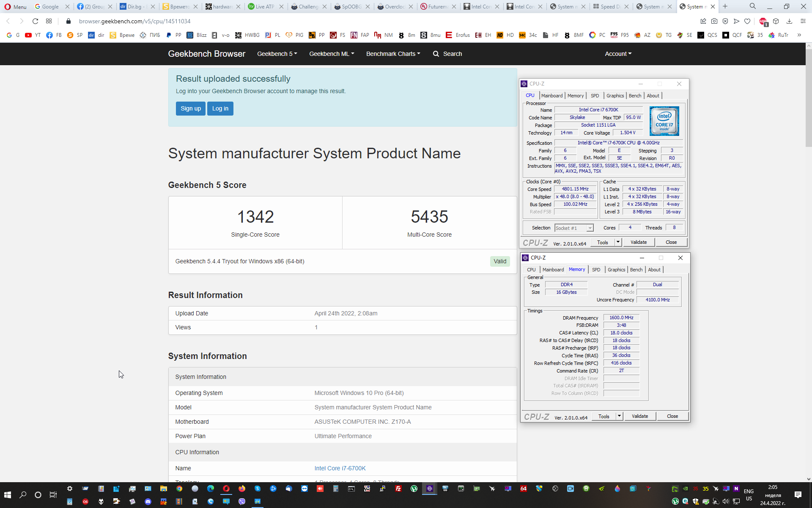Viewport: 812px width, 508px height.
Task: Open the taskbar clock and date
Action: point(773,495)
